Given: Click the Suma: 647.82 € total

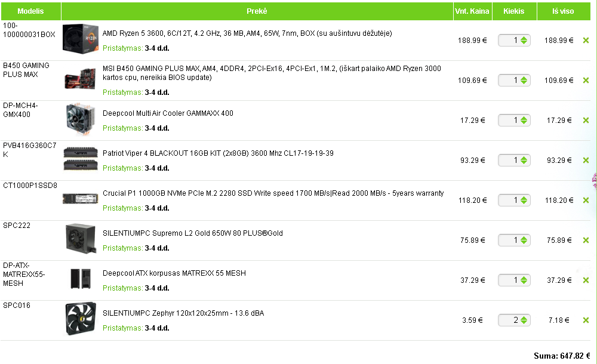Looking at the screenshot, I should click(562, 356).
